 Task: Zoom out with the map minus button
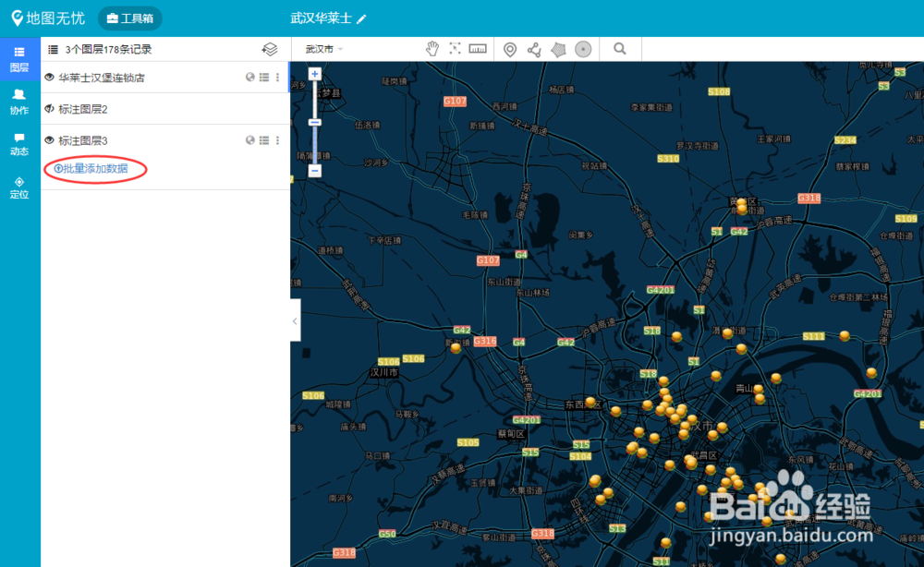click(315, 171)
